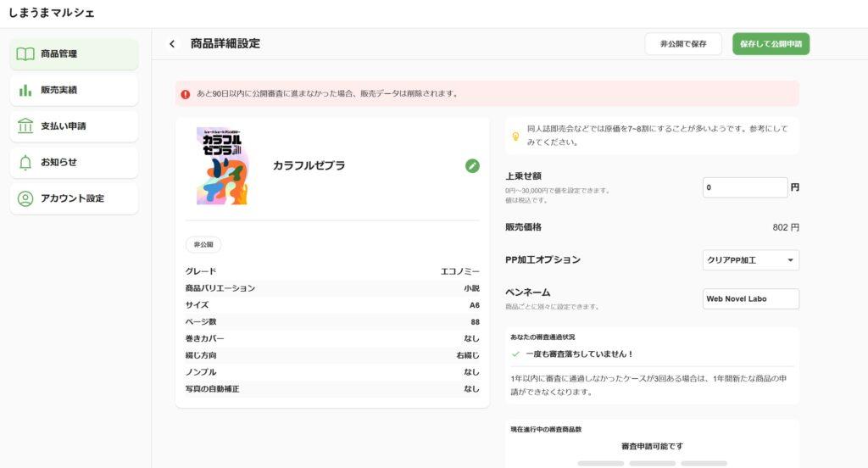
Task: Click the エコノミー grade value
Action: pos(459,271)
